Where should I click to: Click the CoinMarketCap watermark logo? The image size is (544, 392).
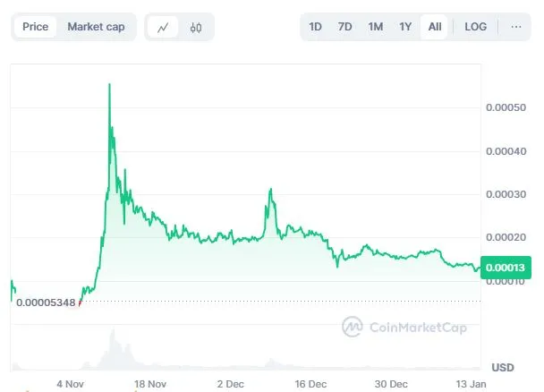tap(404, 327)
